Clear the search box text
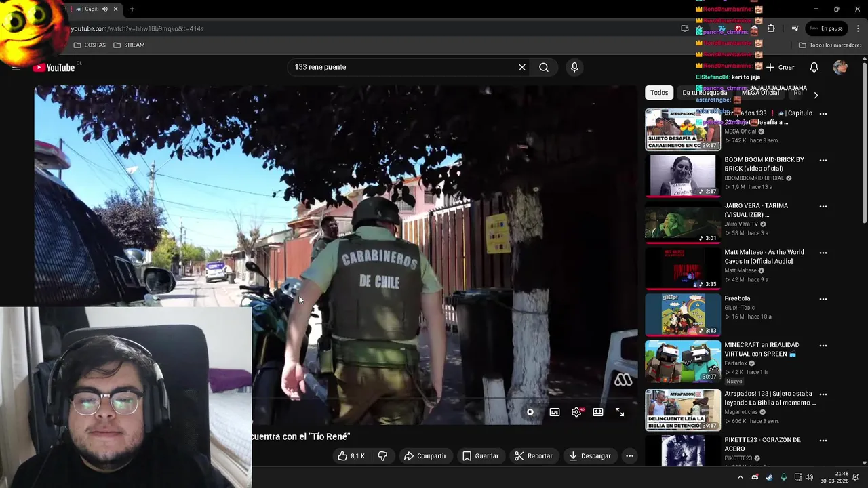The image size is (868, 488). [x=522, y=67]
